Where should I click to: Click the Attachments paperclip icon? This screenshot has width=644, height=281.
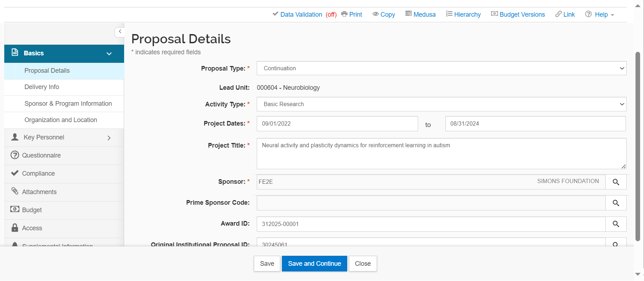(15, 191)
